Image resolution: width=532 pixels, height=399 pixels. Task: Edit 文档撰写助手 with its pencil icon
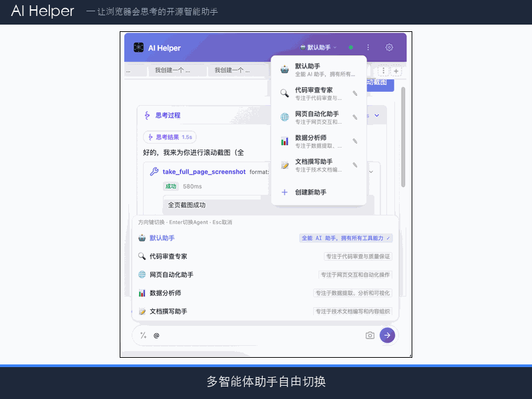355,165
